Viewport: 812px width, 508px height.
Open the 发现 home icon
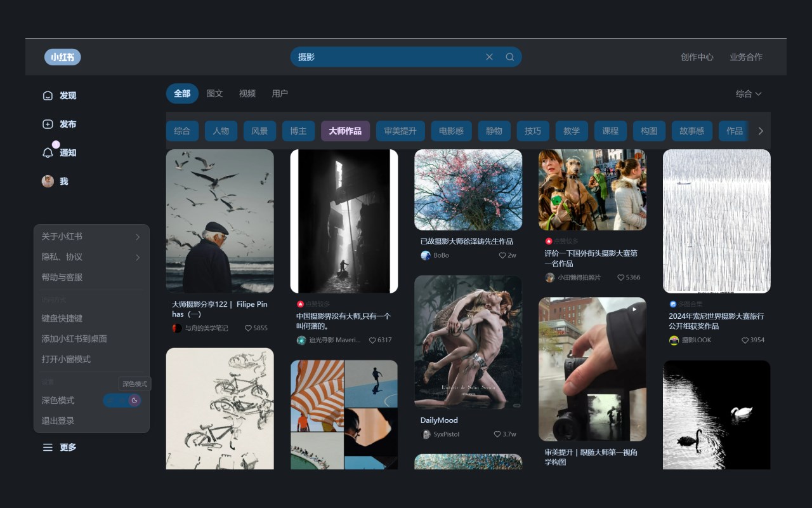click(x=48, y=95)
